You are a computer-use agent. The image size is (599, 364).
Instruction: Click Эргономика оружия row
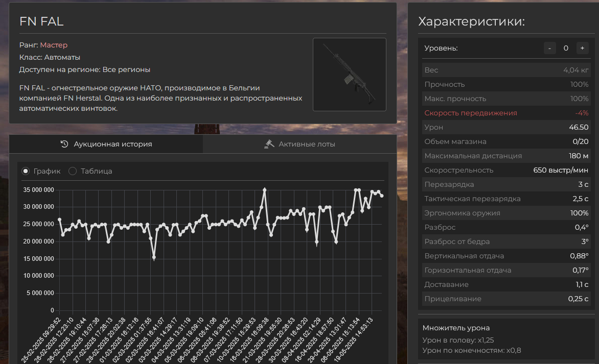506,213
